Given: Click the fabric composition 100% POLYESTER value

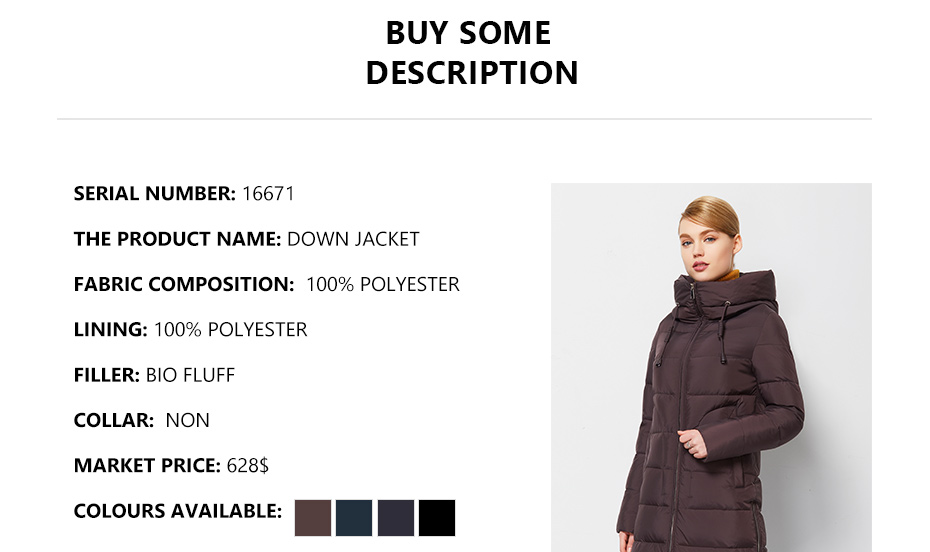Looking at the screenshot, I should coord(382,284).
